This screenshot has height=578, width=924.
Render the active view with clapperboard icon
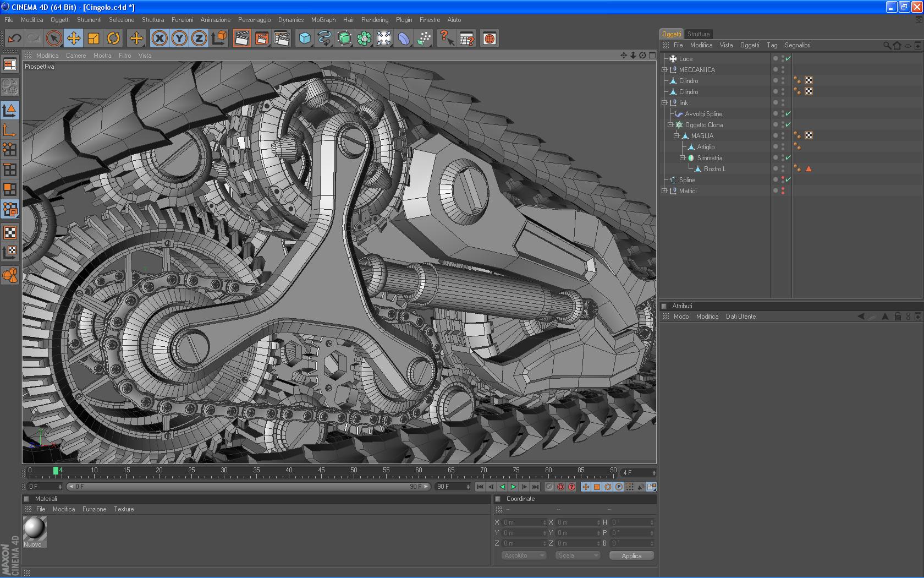click(241, 39)
